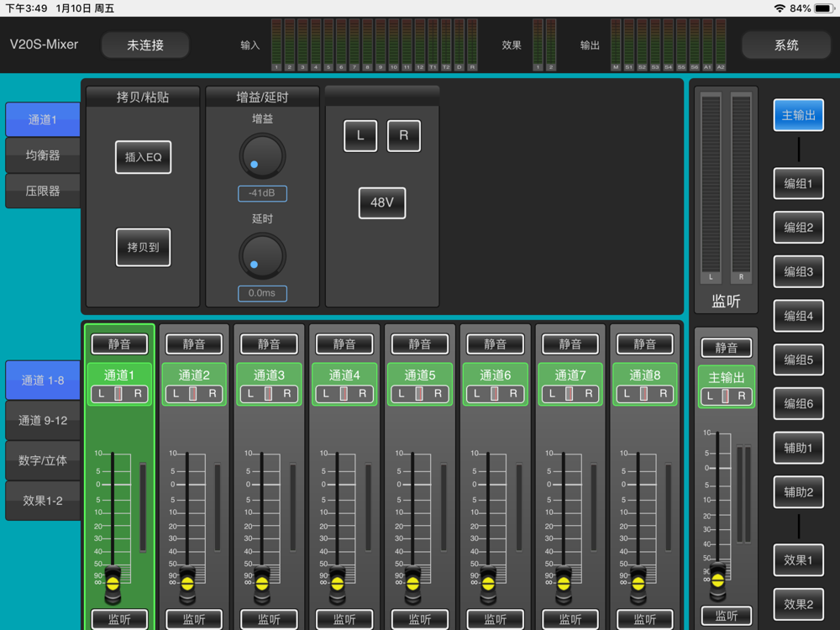Mute channel 3 with 静音 button
This screenshot has width=840, height=630.
[x=269, y=344]
